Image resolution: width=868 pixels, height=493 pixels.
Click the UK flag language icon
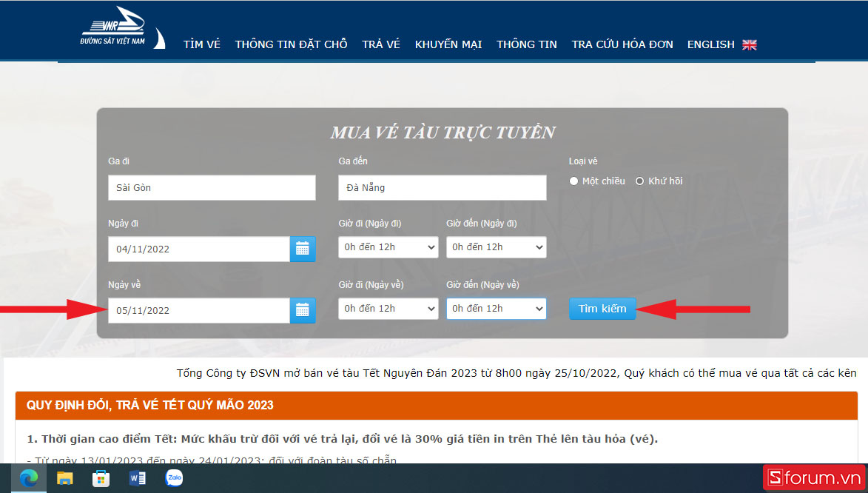click(x=750, y=44)
